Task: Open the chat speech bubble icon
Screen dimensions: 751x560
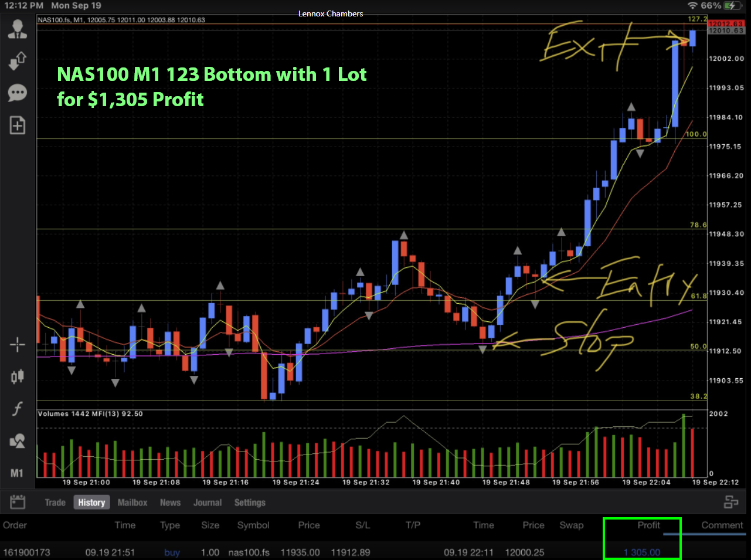Action: click(18, 93)
